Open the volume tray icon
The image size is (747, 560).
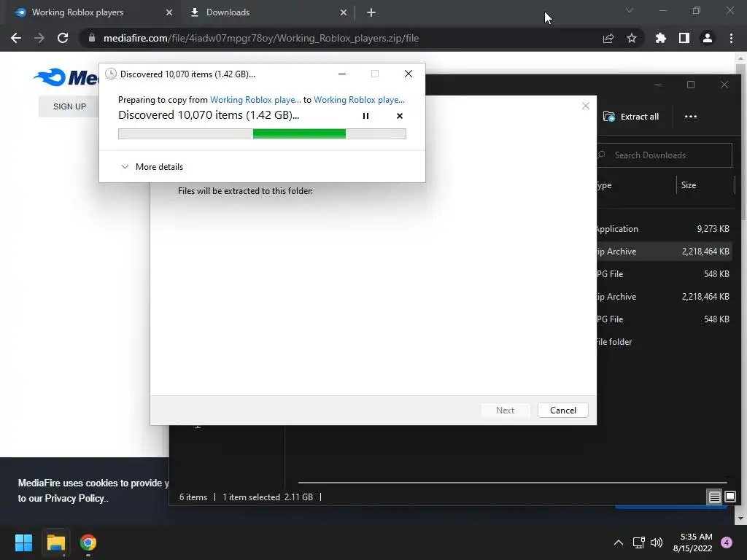pos(657,542)
